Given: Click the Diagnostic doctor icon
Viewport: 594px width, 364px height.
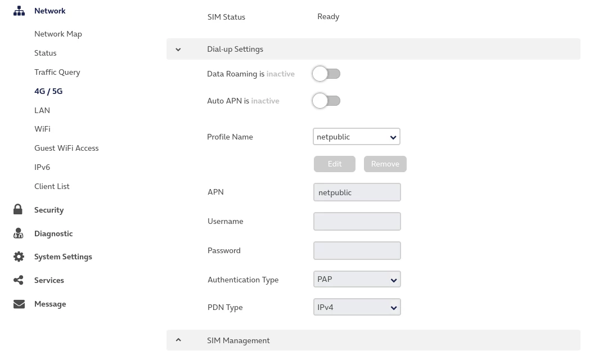Looking at the screenshot, I should point(19,233).
